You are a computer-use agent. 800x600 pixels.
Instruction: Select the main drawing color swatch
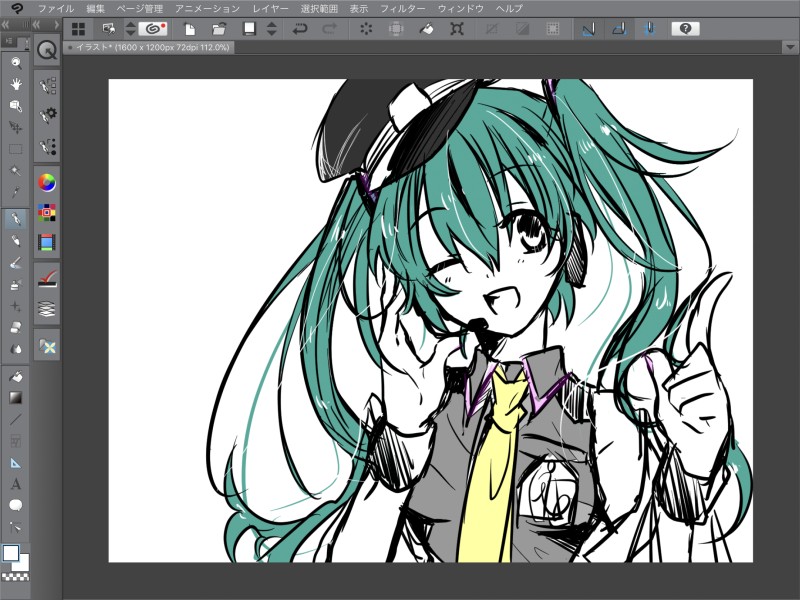click(11, 553)
